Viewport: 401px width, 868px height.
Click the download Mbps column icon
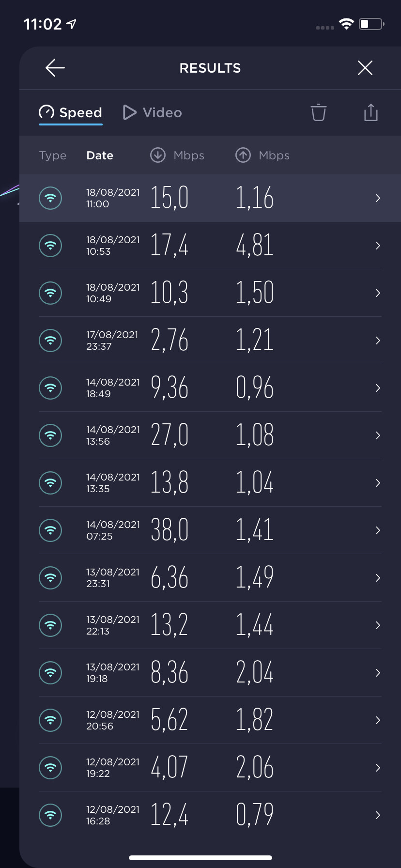pos(158,155)
